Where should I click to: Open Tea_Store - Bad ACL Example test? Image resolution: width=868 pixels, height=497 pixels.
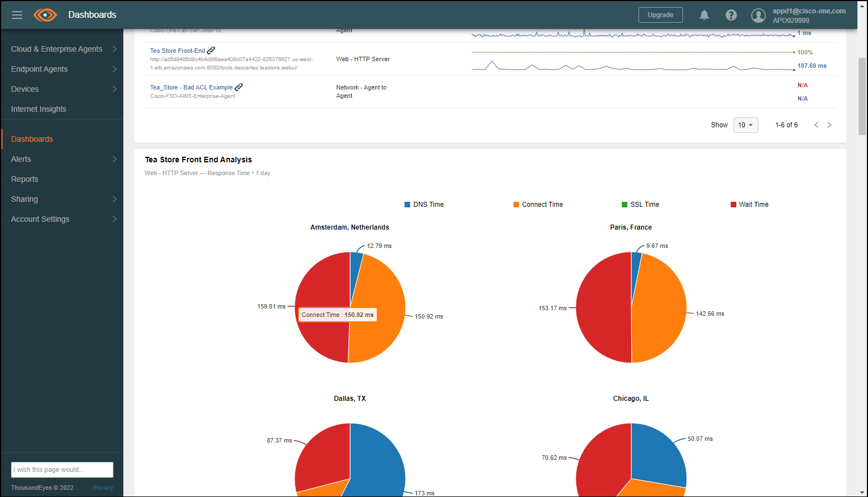pos(191,87)
